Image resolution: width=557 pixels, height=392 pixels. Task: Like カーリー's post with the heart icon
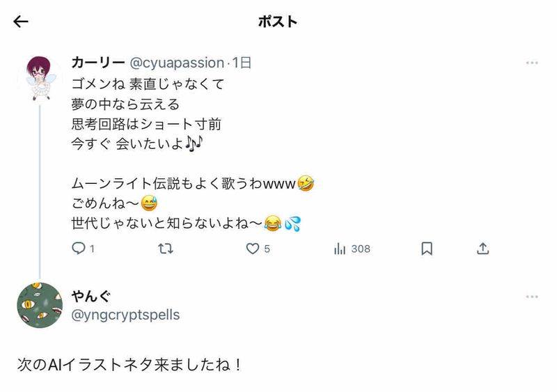click(x=253, y=249)
